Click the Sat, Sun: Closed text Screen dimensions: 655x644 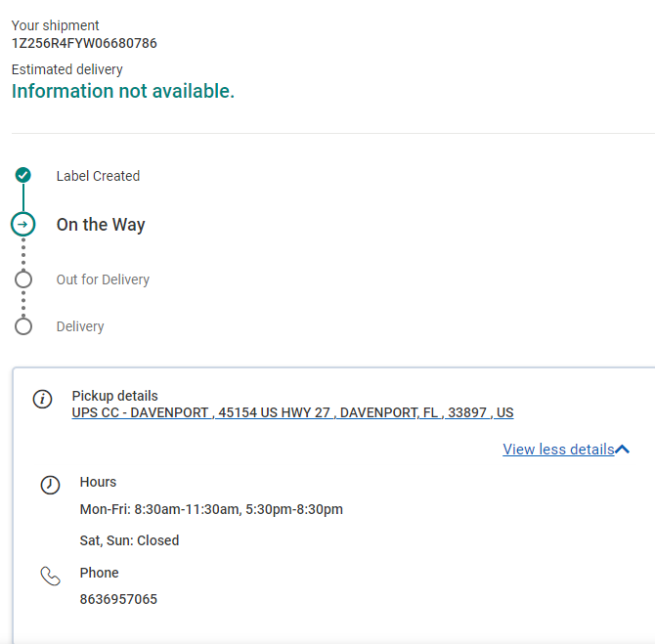[x=129, y=540]
